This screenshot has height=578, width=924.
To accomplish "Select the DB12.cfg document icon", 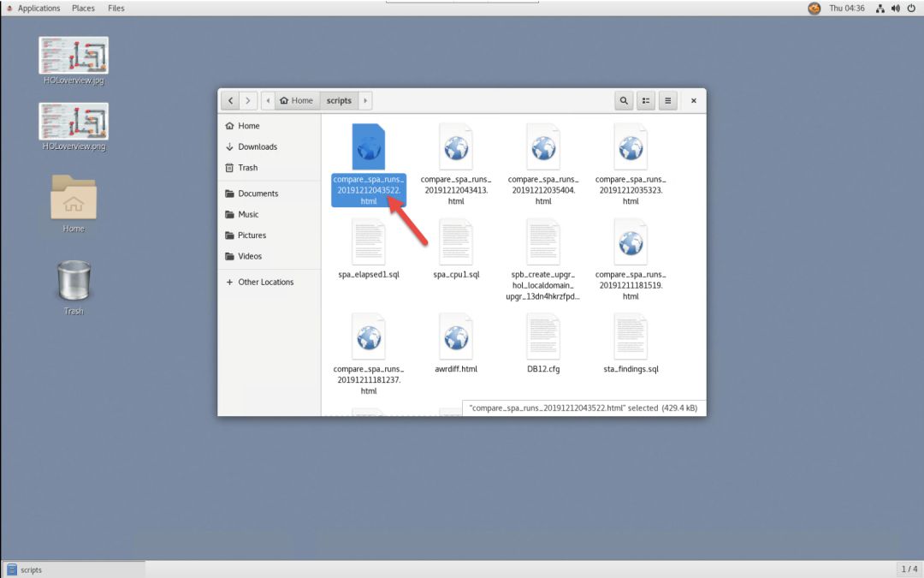I will point(543,337).
